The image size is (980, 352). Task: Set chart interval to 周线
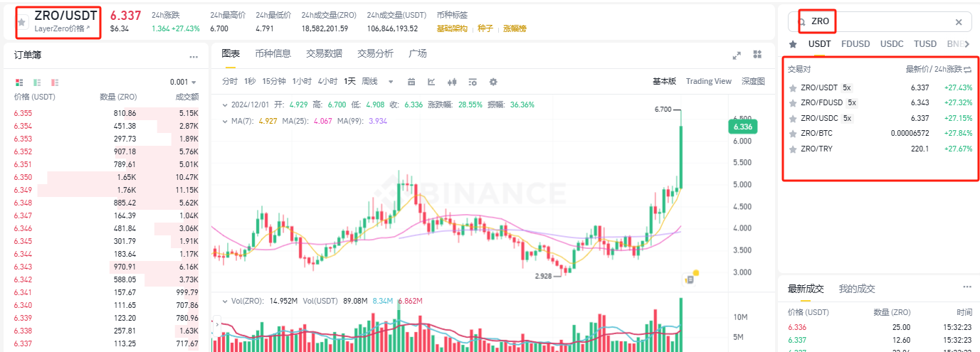370,82
